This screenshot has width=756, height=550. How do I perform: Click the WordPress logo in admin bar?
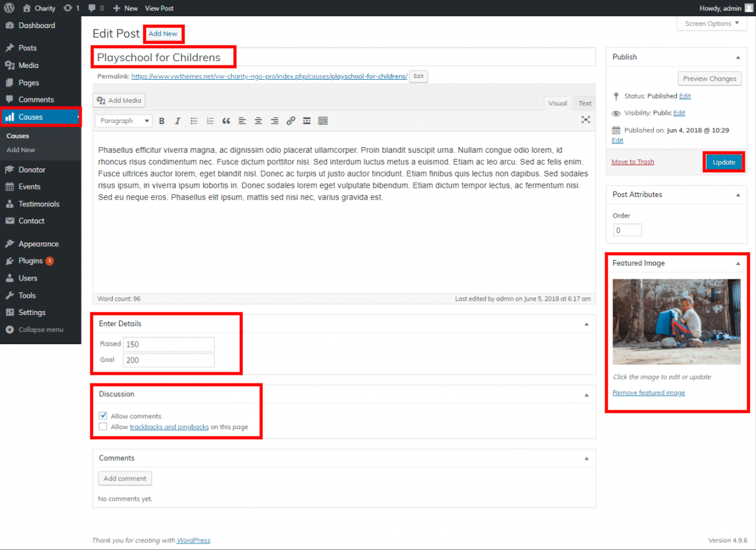pyautogui.click(x=9, y=8)
